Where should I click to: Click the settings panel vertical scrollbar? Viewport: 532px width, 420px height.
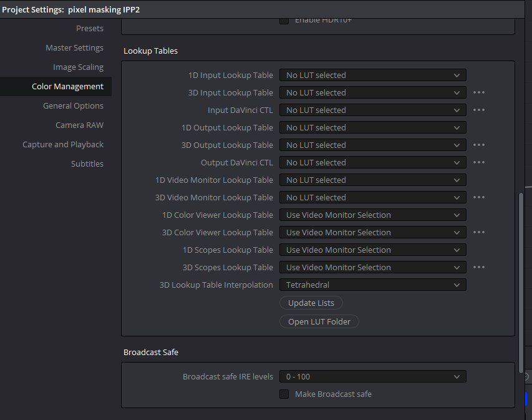pos(521,283)
